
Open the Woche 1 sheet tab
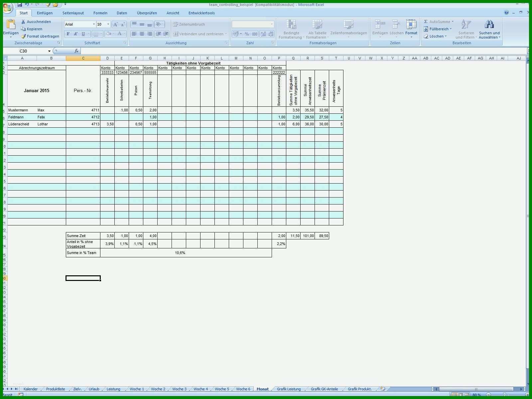point(137,389)
